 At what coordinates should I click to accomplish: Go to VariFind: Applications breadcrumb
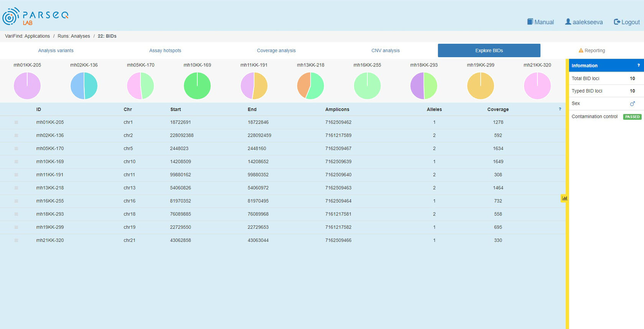[x=27, y=36]
